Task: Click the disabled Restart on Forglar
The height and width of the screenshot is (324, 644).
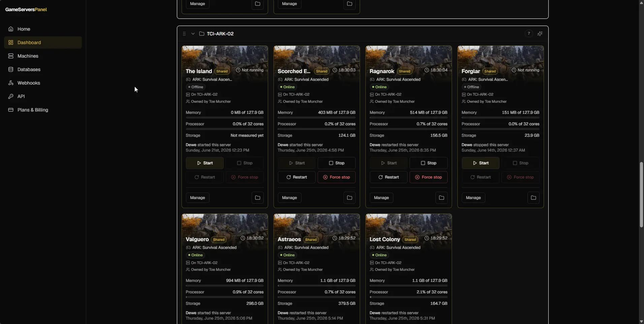Action: [x=480, y=177]
